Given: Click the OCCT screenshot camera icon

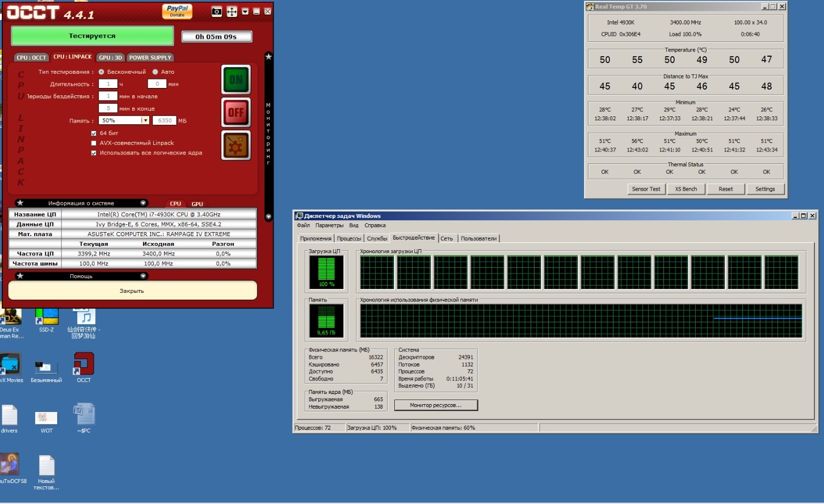Looking at the screenshot, I should point(216,11).
